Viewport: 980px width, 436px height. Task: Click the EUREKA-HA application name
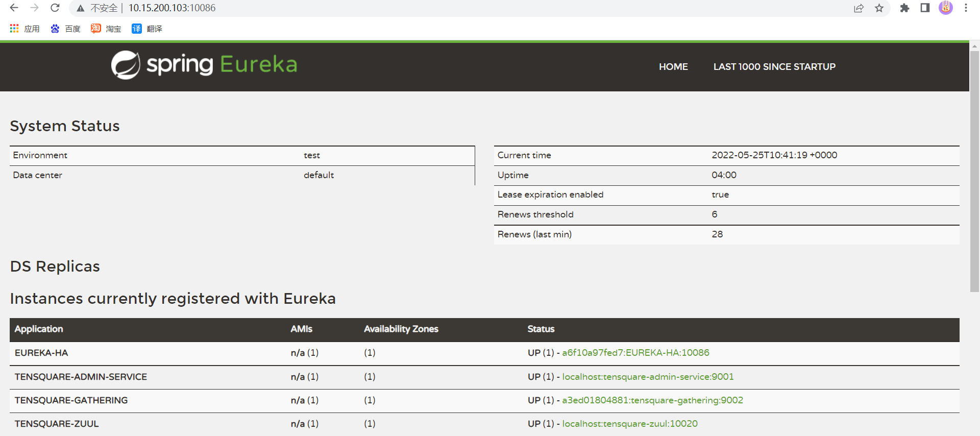(41, 353)
